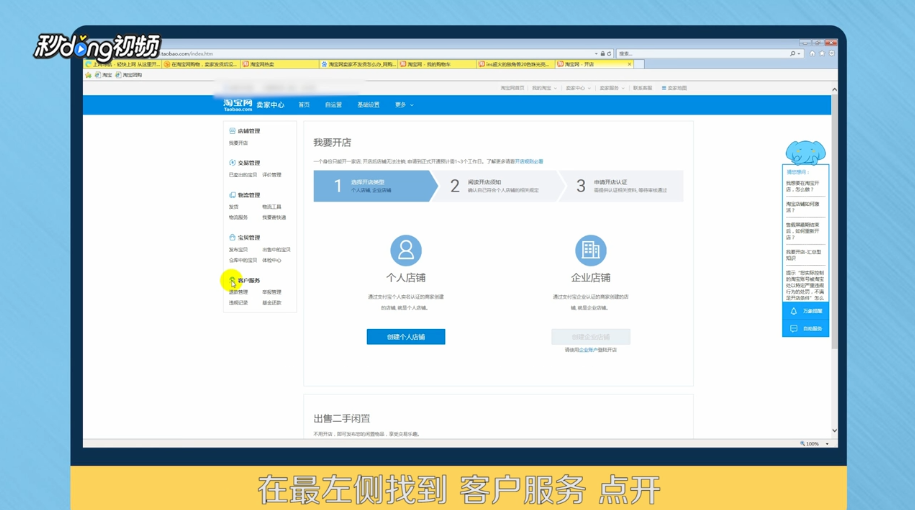Click the 创建个人店铺 button
Screen dimensions: 915x510
tap(406, 337)
